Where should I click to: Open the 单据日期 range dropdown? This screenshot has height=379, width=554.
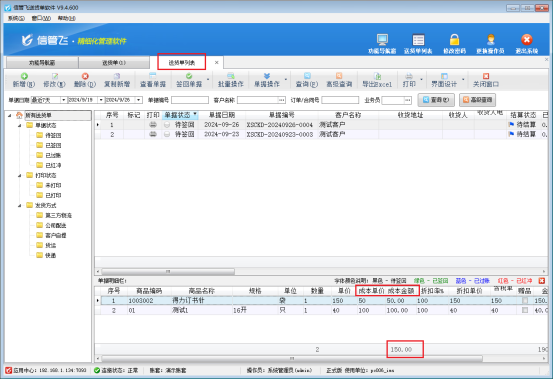[x=63, y=100]
